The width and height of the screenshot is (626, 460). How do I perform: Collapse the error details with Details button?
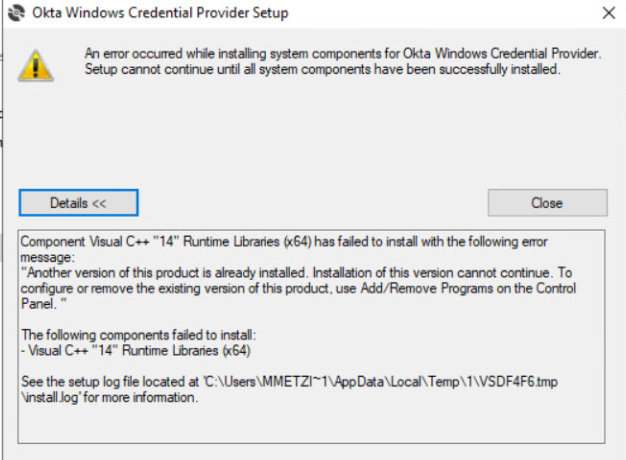click(78, 202)
